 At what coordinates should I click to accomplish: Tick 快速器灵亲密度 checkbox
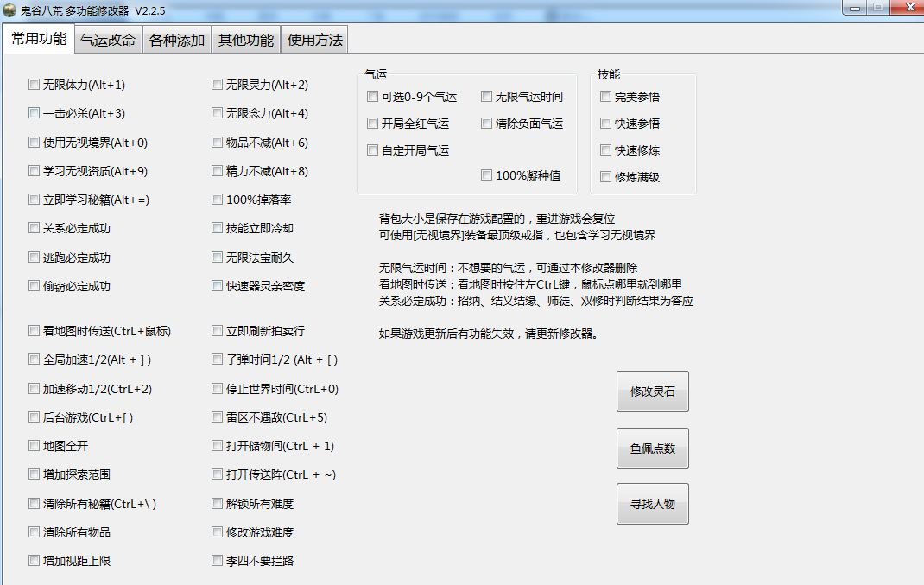[218, 286]
